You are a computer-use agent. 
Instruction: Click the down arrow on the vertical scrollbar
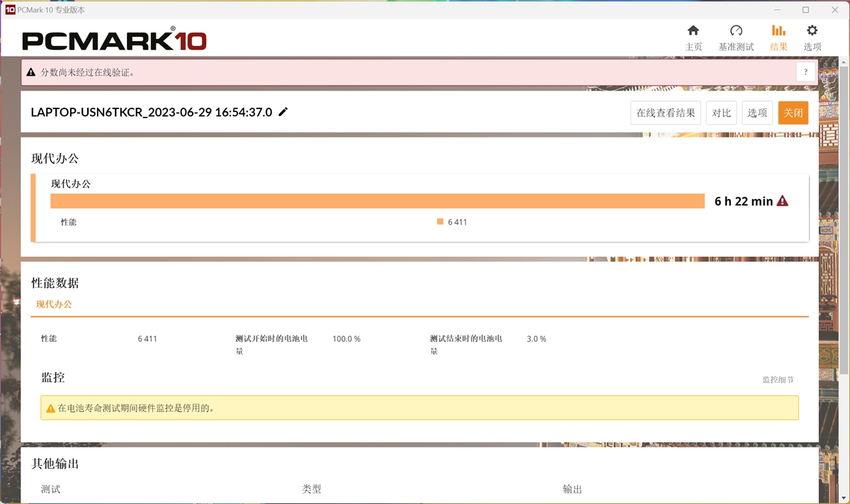pos(842,496)
